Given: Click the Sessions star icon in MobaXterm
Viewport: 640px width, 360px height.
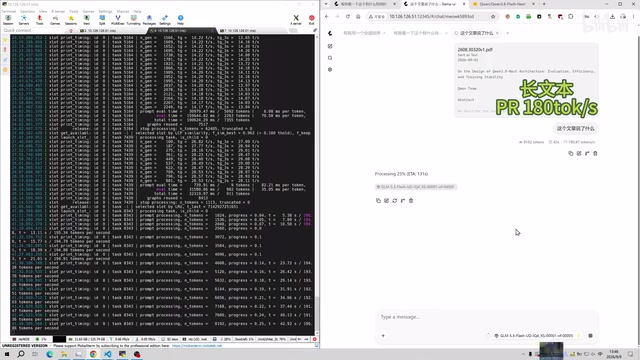Looking at the screenshot, I should (x=71, y=20).
